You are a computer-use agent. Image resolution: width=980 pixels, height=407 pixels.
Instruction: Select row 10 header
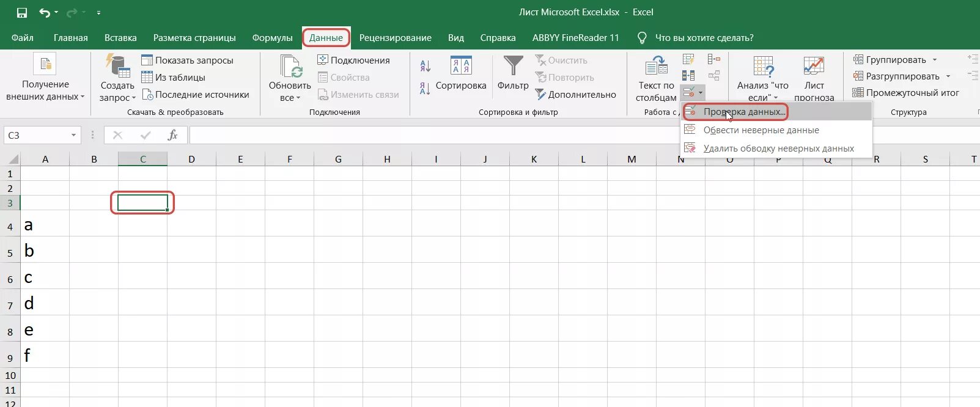click(x=10, y=375)
